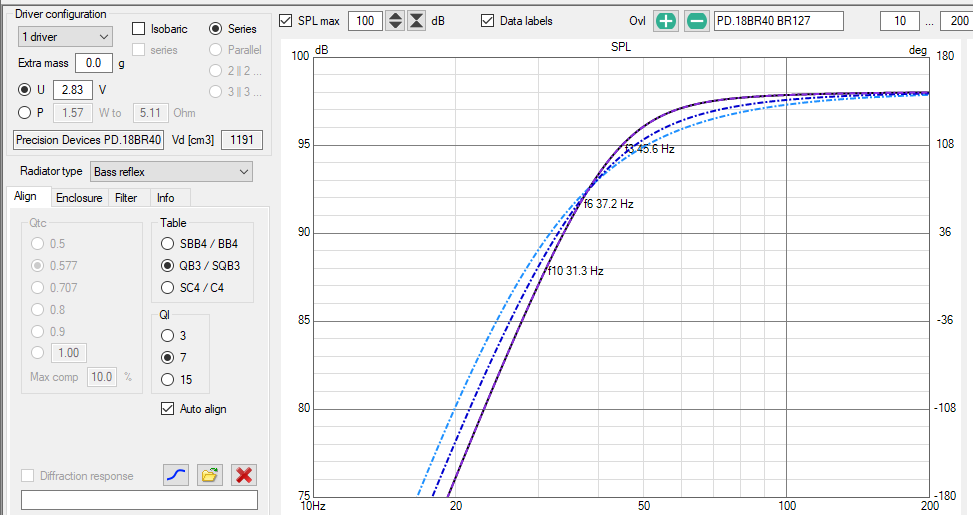Select SBB4 / BB4 alignment table

click(x=167, y=243)
